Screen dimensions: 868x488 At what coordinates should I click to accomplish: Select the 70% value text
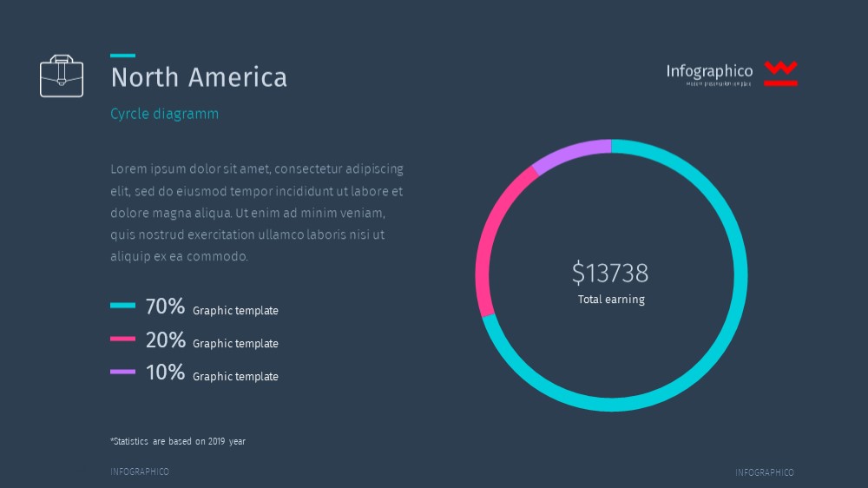pyautogui.click(x=165, y=306)
